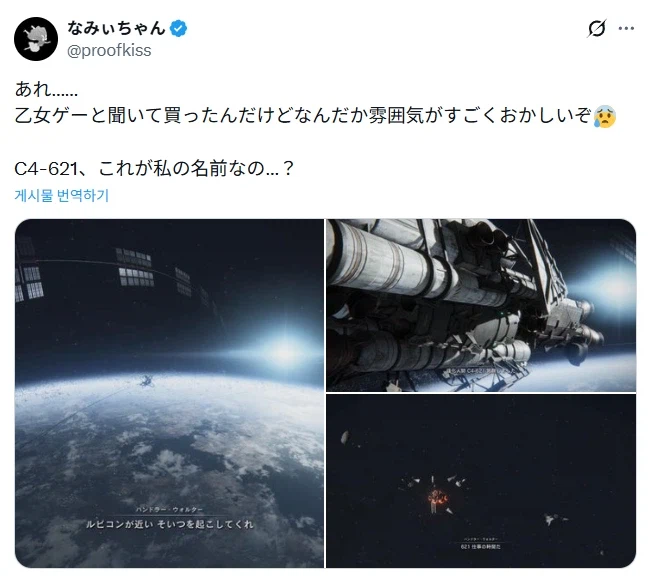Open the bottom-right space debris screenshot
The width and height of the screenshot is (650, 576).
(x=481, y=481)
